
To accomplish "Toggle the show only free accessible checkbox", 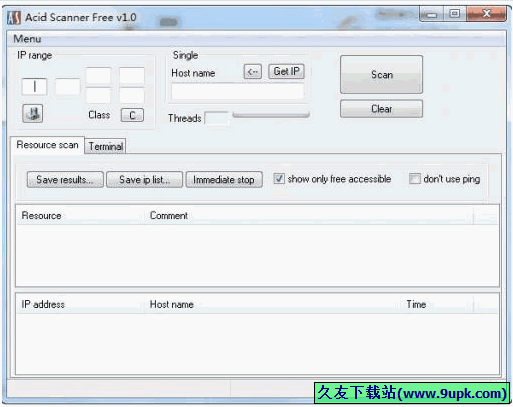I will pos(279,179).
